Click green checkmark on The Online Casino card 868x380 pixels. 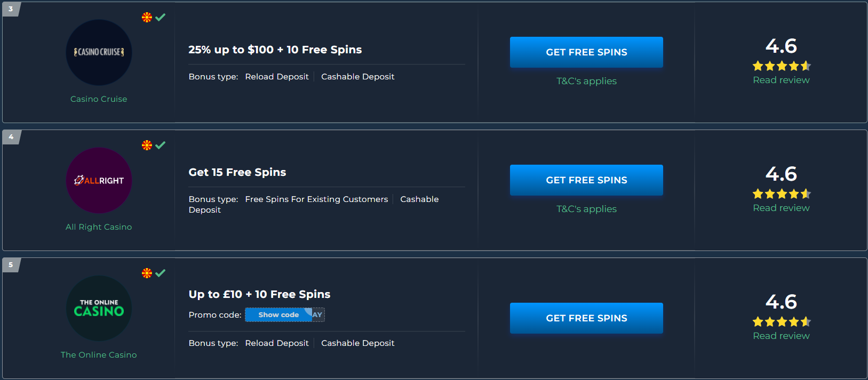[x=160, y=273]
